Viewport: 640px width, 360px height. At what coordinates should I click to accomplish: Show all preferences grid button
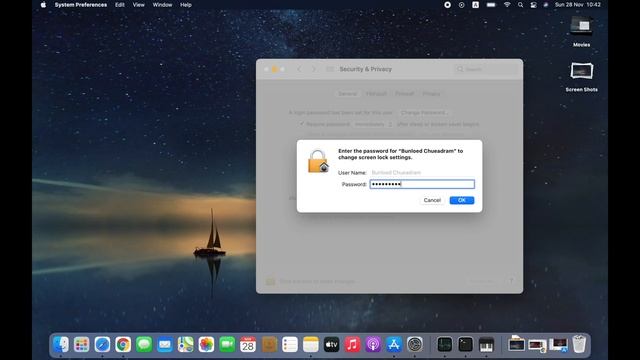click(x=330, y=69)
